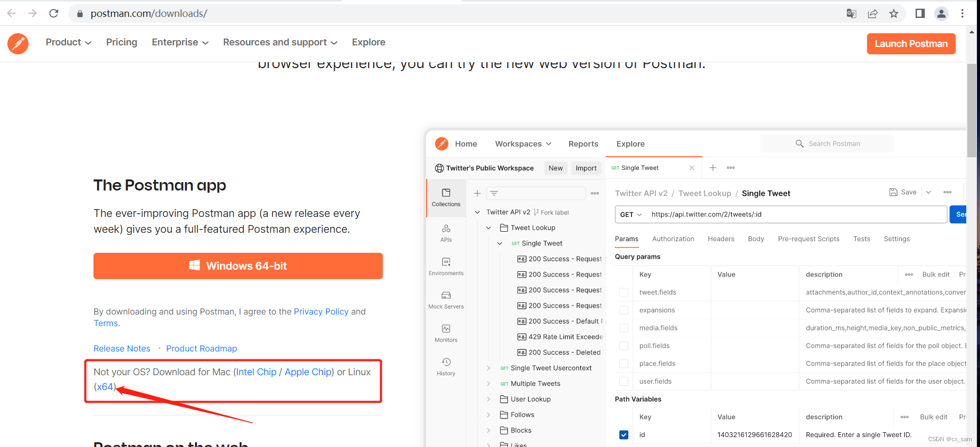Open the Privacy Policy link
Screen dimensions: 980x447
[321, 311]
